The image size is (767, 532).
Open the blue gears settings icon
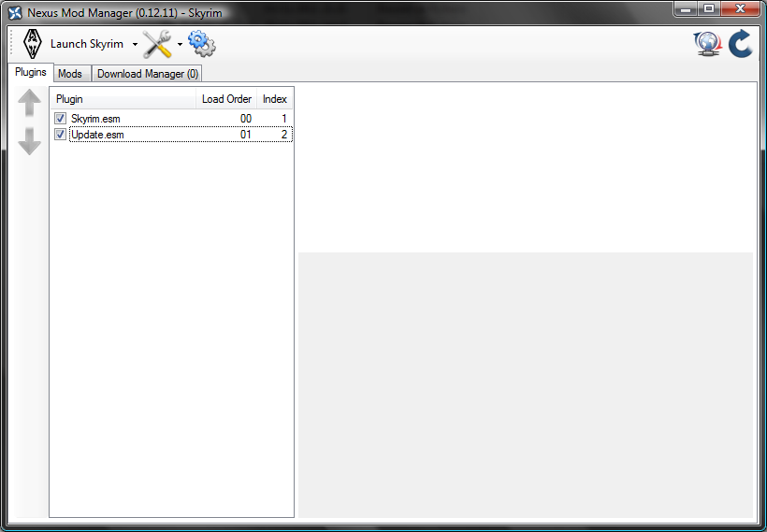tap(201, 44)
